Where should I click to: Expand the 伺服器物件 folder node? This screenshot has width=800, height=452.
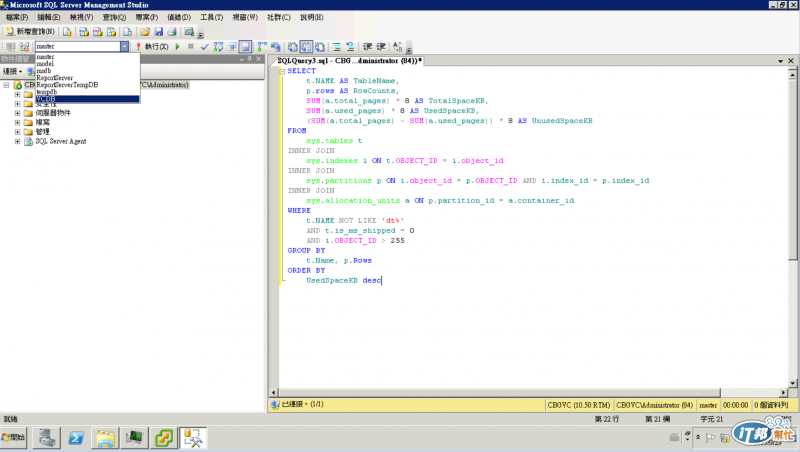point(17,113)
